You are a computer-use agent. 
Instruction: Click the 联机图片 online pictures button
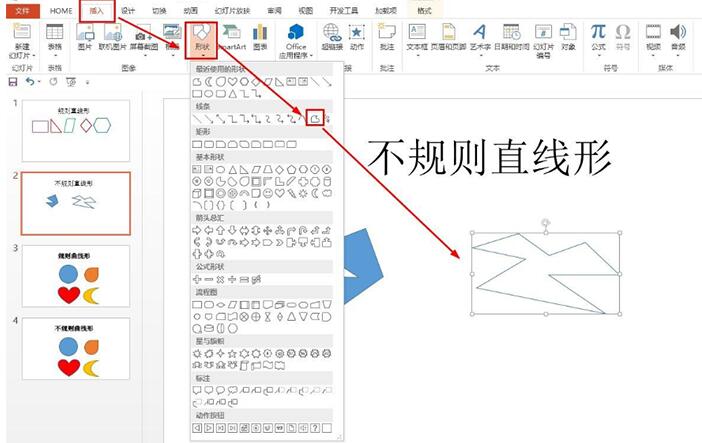(x=112, y=37)
